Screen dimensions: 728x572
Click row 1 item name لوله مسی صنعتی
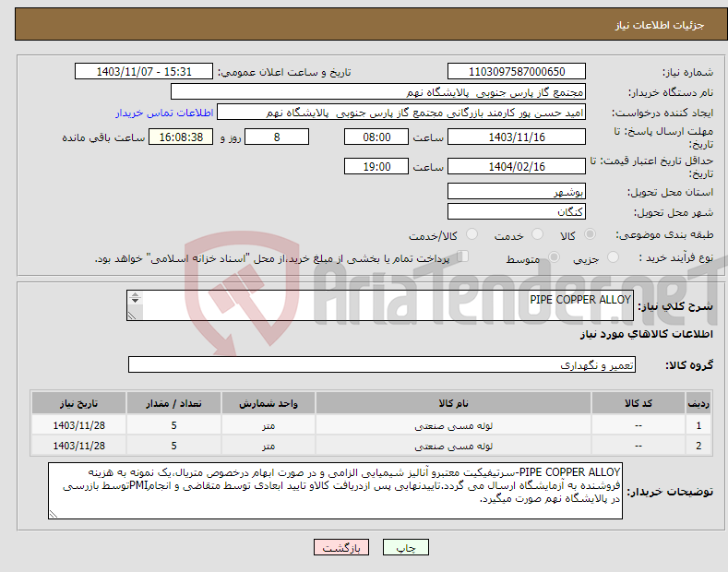[453, 425]
